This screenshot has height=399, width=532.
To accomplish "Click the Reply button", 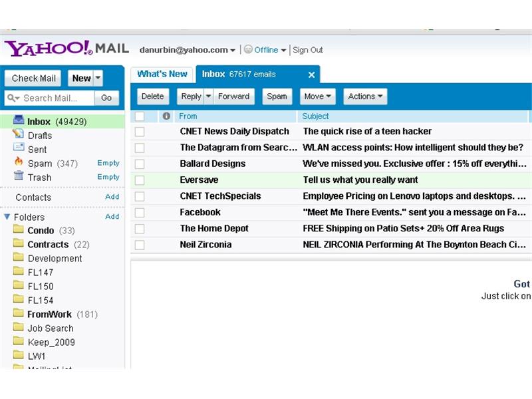I will click(191, 96).
